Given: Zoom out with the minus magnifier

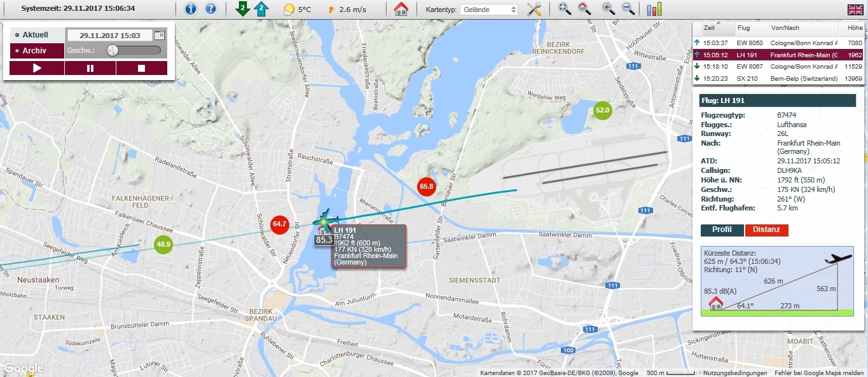Looking at the screenshot, I should [x=628, y=9].
